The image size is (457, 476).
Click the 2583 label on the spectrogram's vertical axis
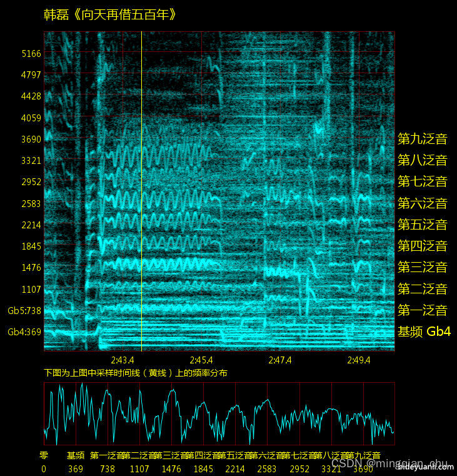coord(31,203)
